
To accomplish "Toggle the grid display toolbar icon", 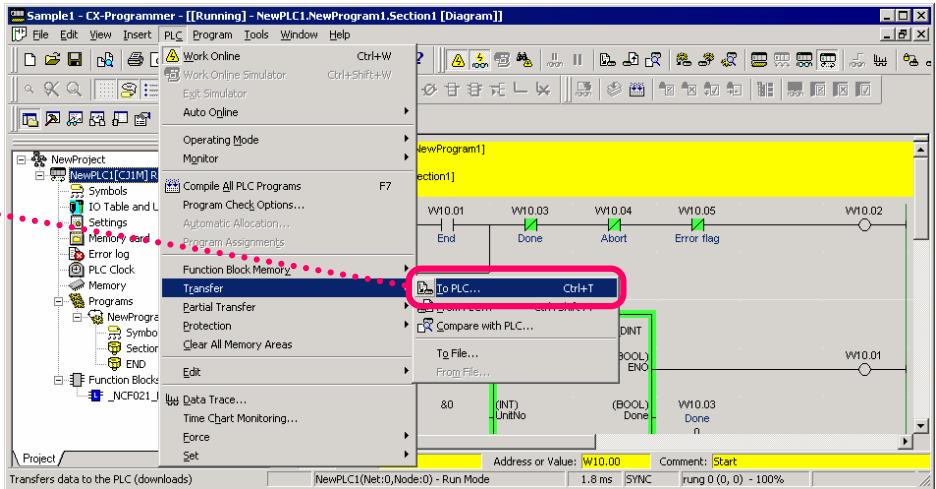I will click(x=106, y=90).
